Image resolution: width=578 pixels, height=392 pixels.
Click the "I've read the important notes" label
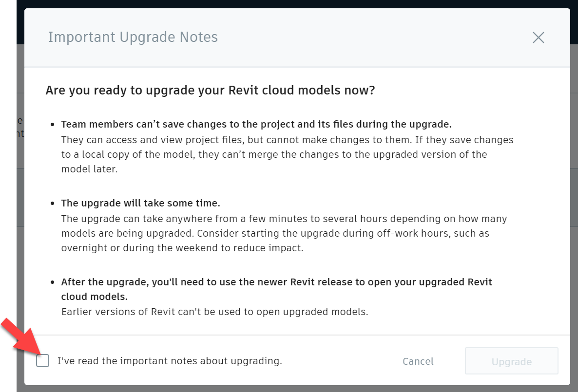[x=170, y=361]
